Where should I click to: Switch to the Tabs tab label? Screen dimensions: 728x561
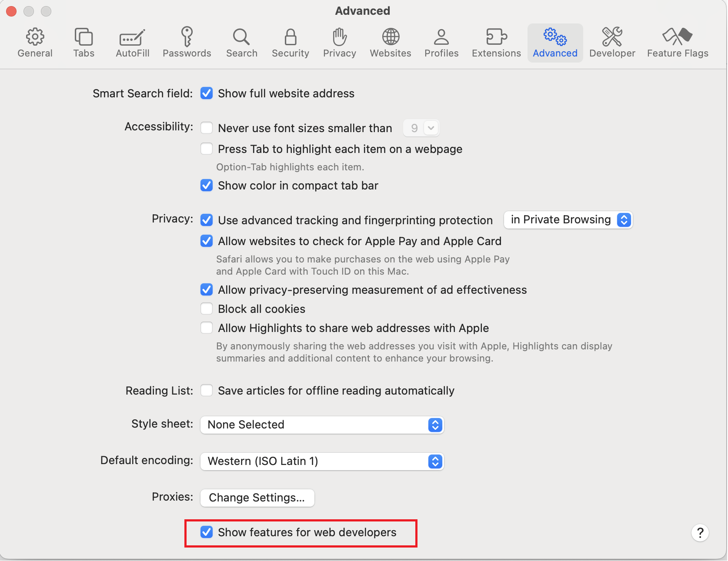point(83,53)
